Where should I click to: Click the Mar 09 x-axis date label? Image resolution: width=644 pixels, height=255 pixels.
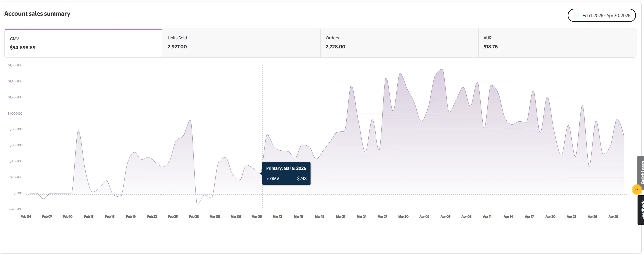(x=257, y=217)
